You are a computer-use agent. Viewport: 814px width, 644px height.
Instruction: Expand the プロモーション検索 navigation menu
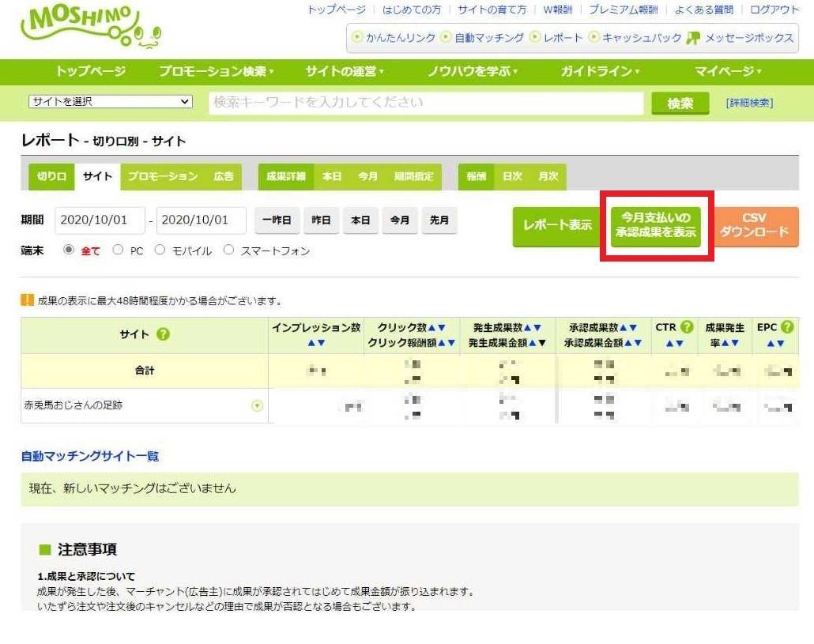216,71
